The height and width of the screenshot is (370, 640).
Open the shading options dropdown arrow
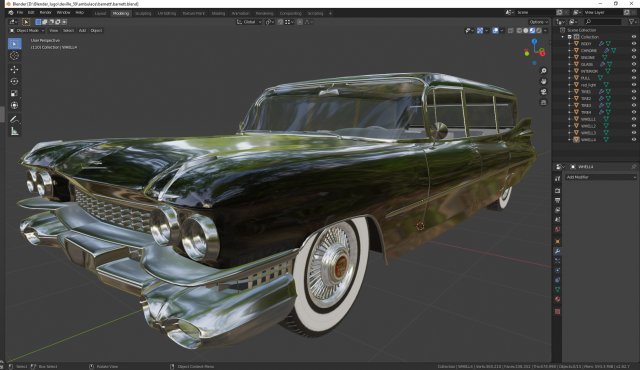(x=545, y=31)
